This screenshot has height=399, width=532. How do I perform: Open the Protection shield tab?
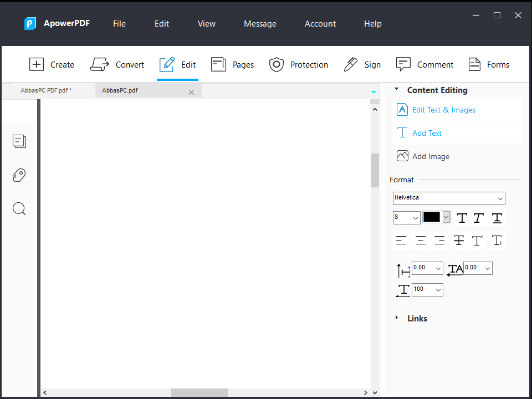299,64
